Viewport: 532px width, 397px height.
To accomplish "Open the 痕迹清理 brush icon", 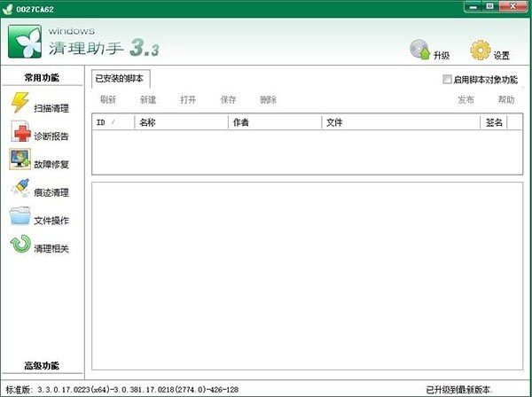I will 20,188.
